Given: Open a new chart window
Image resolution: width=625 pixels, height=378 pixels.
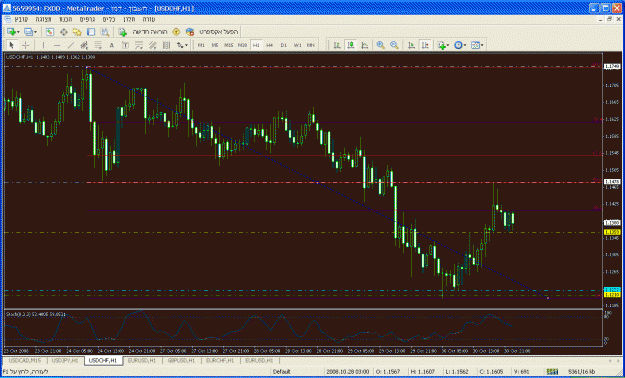Looking at the screenshot, I should pyautogui.click(x=11, y=32).
